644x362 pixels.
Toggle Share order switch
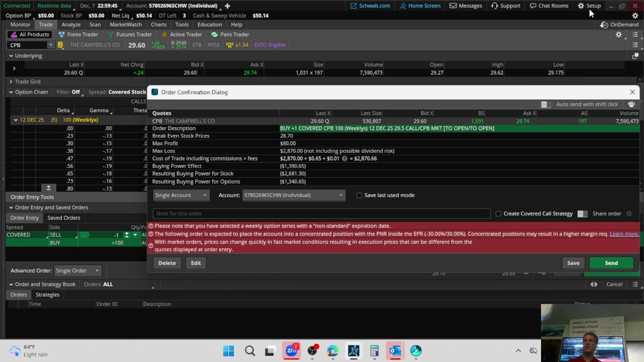coord(582,214)
